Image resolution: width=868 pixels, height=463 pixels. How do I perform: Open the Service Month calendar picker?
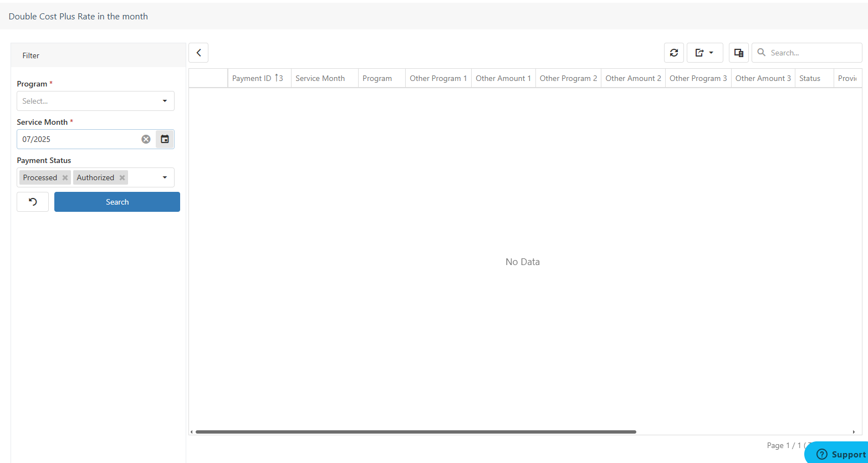tap(165, 139)
